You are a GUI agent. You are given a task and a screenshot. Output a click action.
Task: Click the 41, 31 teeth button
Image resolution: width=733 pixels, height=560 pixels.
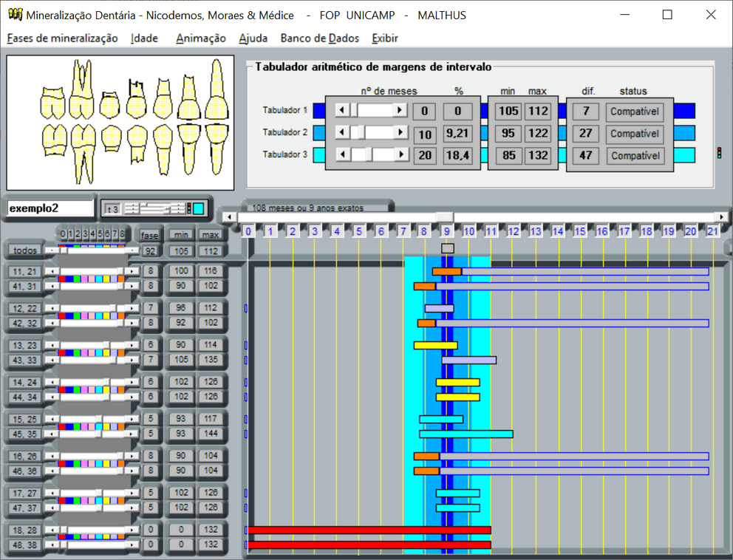[x=25, y=286]
